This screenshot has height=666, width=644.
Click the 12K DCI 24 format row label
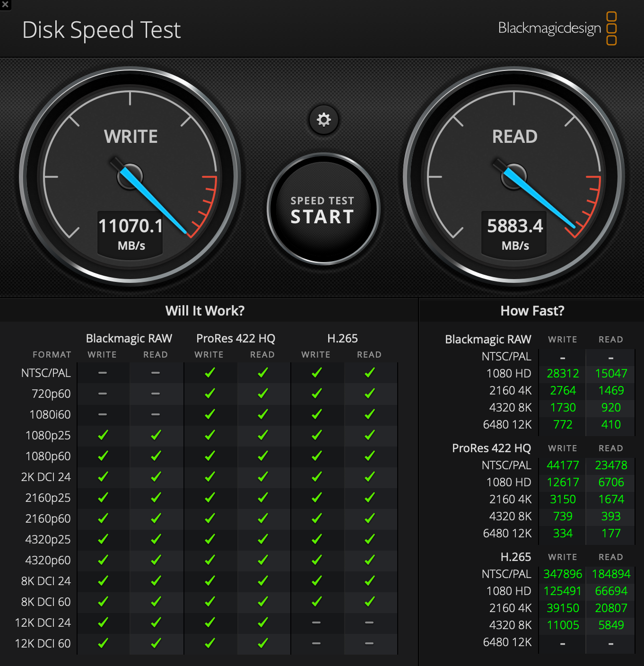point(43,623)
